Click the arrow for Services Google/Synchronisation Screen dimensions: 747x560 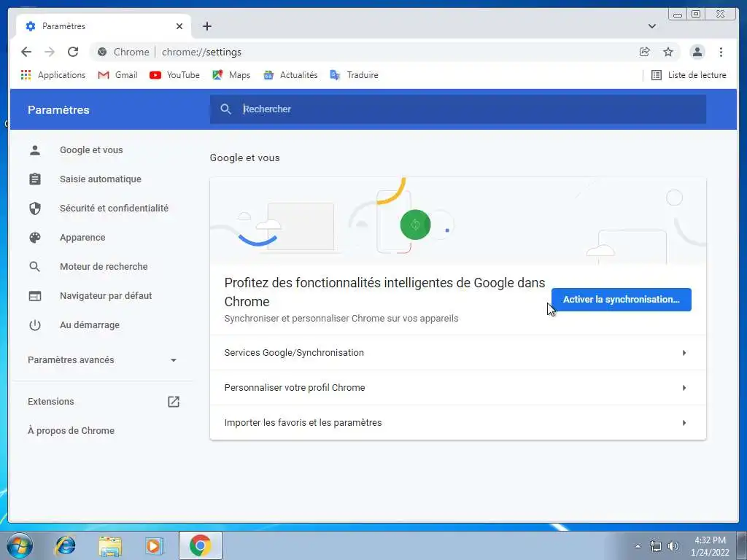tap(684, 353)
